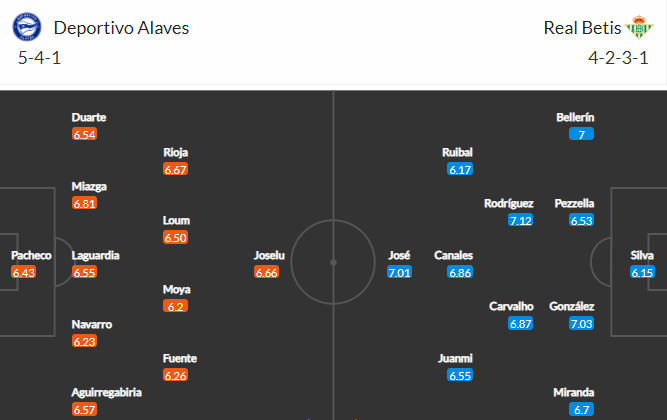Click Bellerín's rating badge showing 7
667x420 pixels.
(581, 134)
